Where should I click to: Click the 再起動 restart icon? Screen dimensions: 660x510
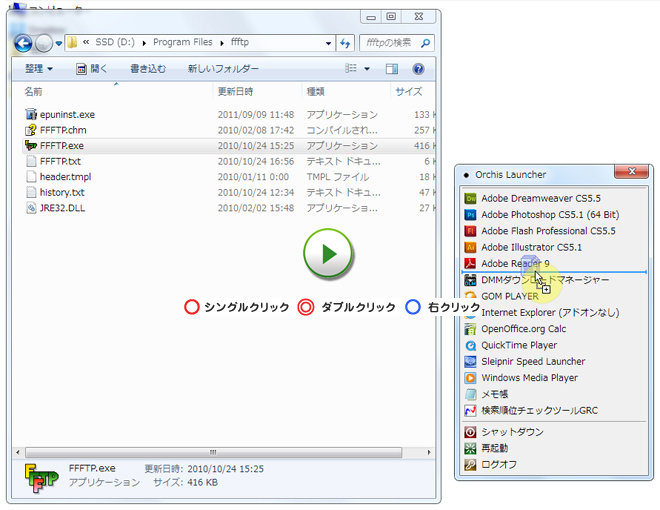(x=470, y=449)
